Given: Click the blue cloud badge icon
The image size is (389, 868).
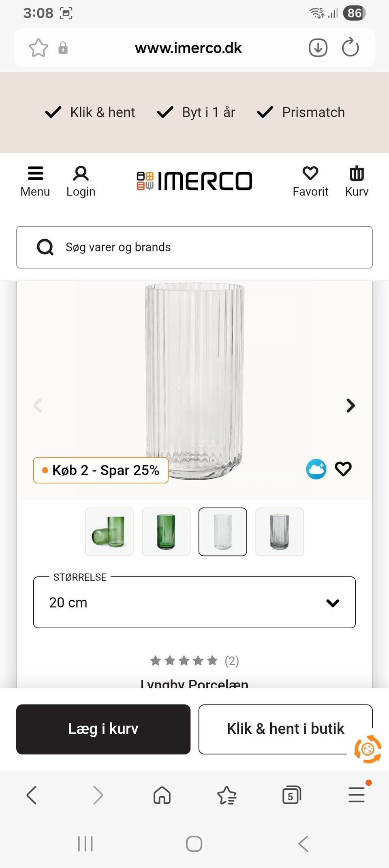Looking at the screenshot, I should 316,469.
